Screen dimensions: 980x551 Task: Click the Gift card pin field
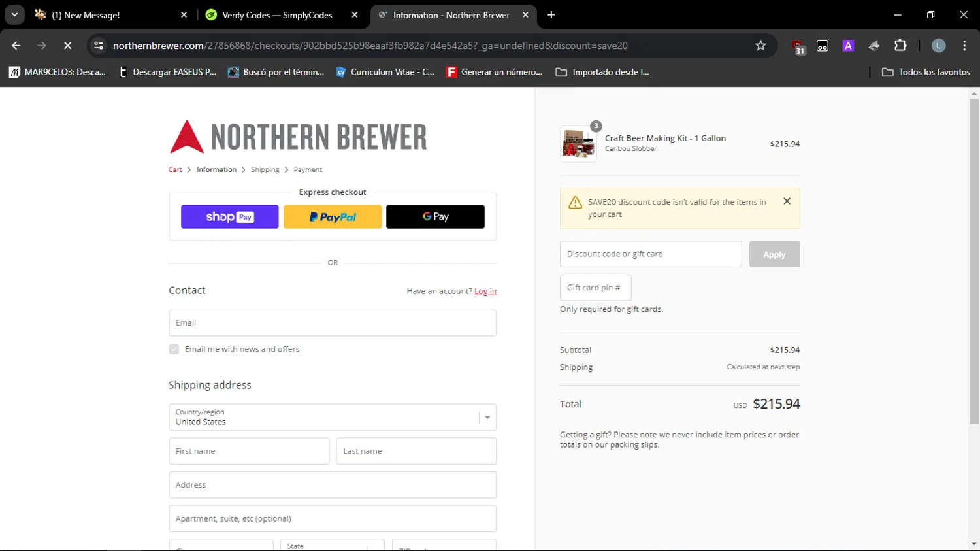coord(595,288)
